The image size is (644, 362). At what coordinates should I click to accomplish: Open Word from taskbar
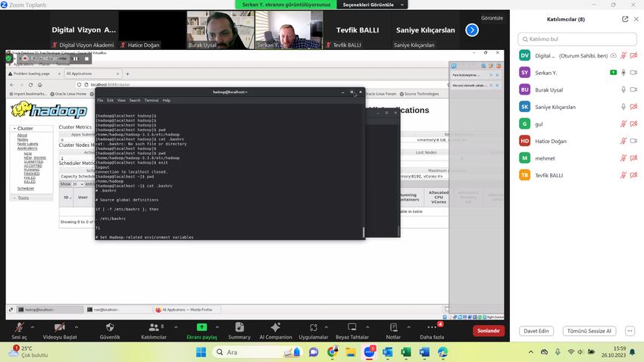(424, 352)
